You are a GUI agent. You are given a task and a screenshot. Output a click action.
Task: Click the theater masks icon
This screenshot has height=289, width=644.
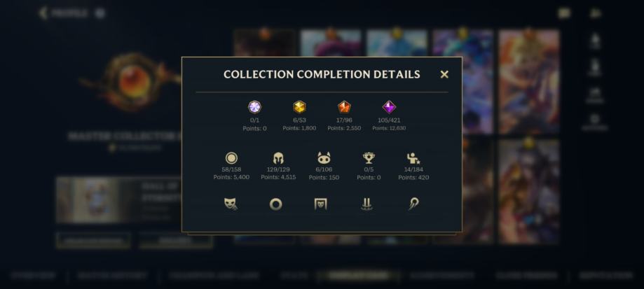[x=231, y=204]
